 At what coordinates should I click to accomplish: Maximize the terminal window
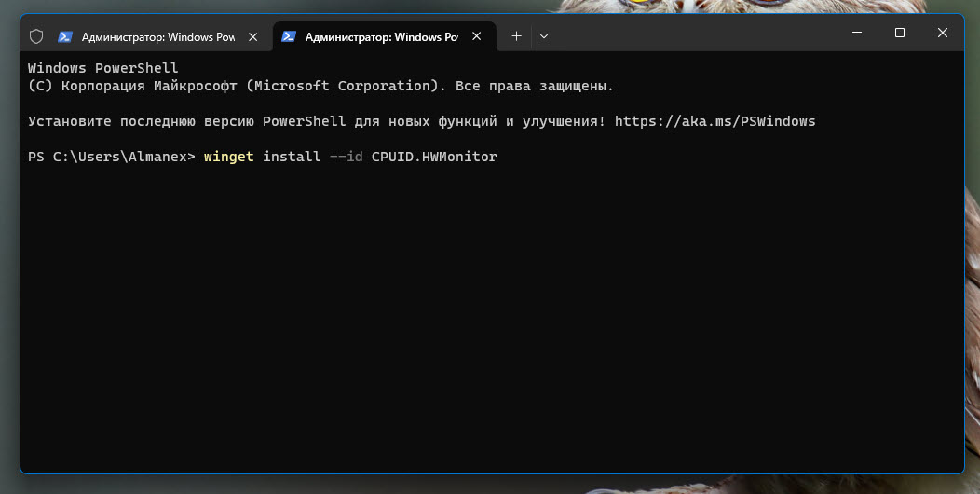(899, 33)
